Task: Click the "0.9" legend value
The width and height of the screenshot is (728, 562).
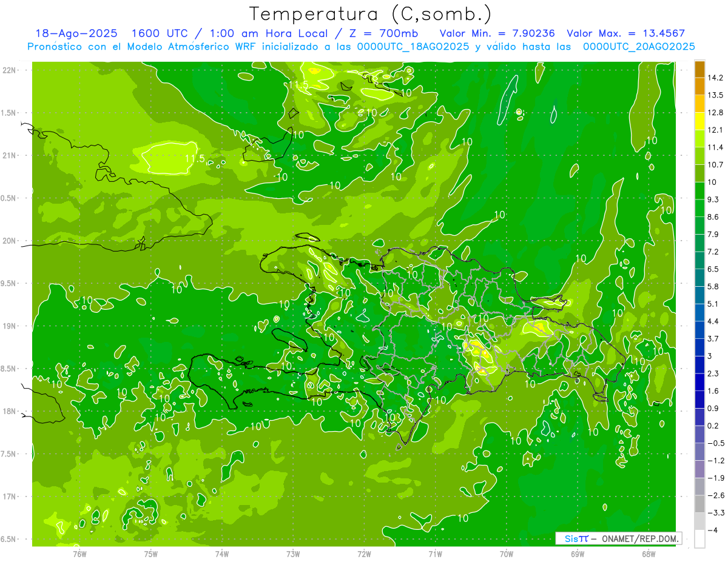Action: point(713,409)
